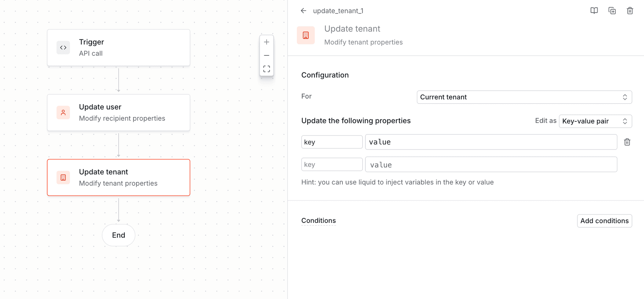The width and height of the screenshot is (644, 299).
Task: Open the Key-value pair edit mode dropdown
Action: coord(595,121)
